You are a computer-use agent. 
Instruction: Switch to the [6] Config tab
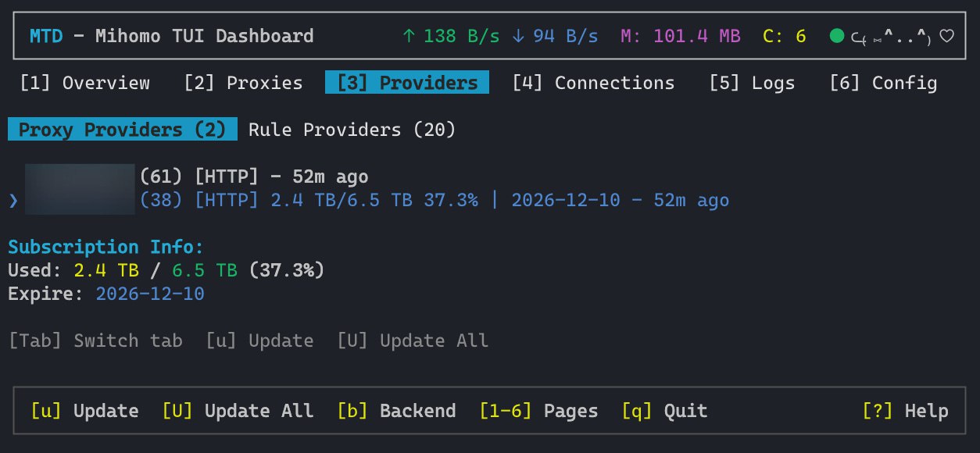[x=883, y=83]
